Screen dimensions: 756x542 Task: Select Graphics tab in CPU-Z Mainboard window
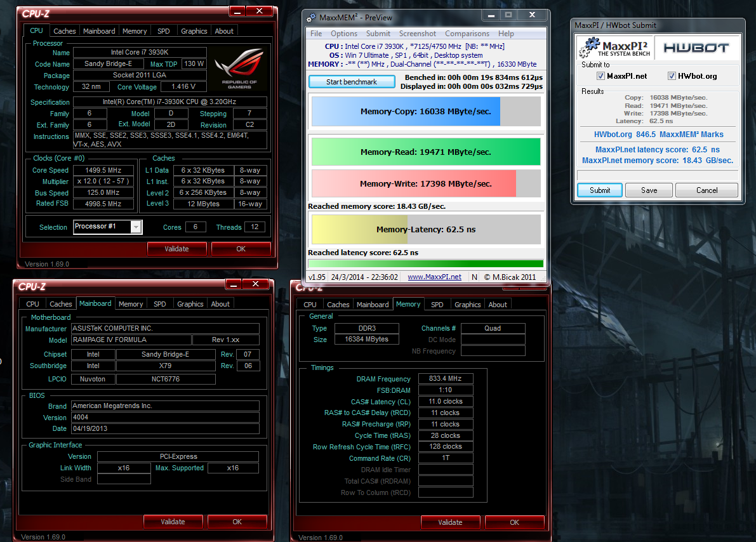pyautogui.click(x=190, y=304)
